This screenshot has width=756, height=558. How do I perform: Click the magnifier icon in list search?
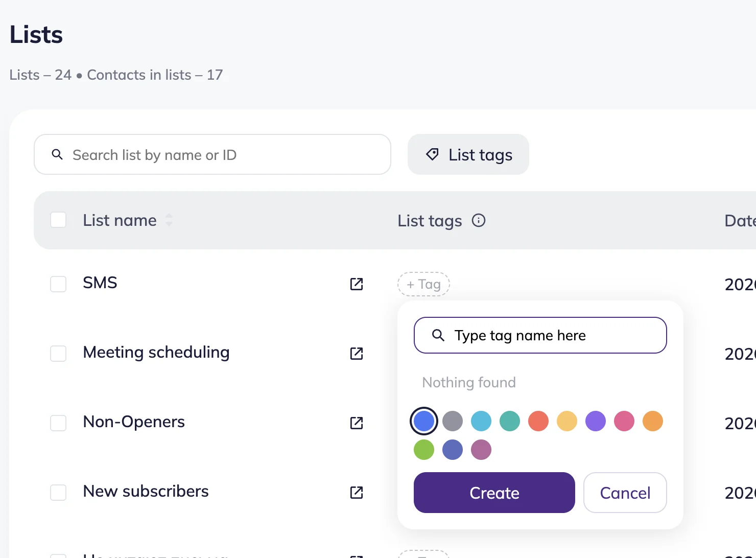pyautogui.click(x=57, y=154)
